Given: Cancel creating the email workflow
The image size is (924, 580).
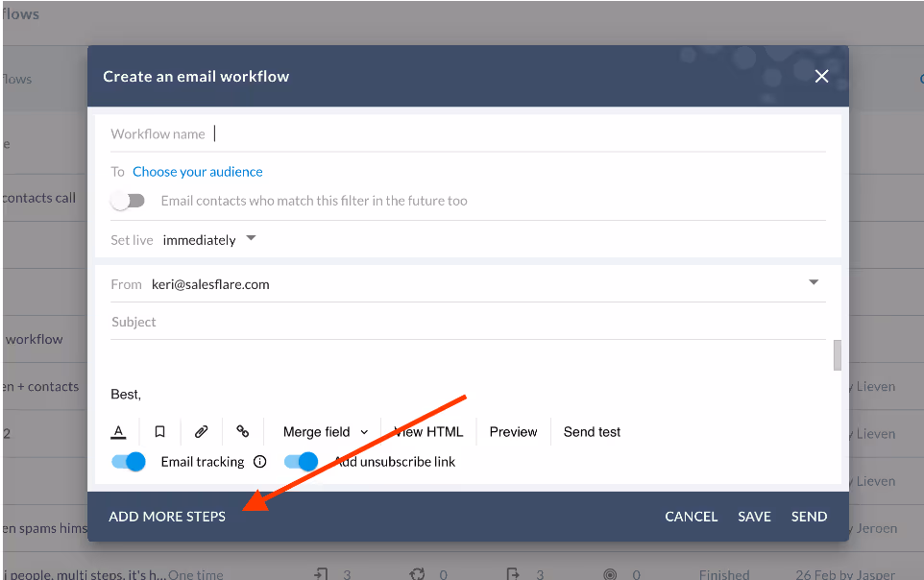Looking at the screenshot, I should pos(691,516).
